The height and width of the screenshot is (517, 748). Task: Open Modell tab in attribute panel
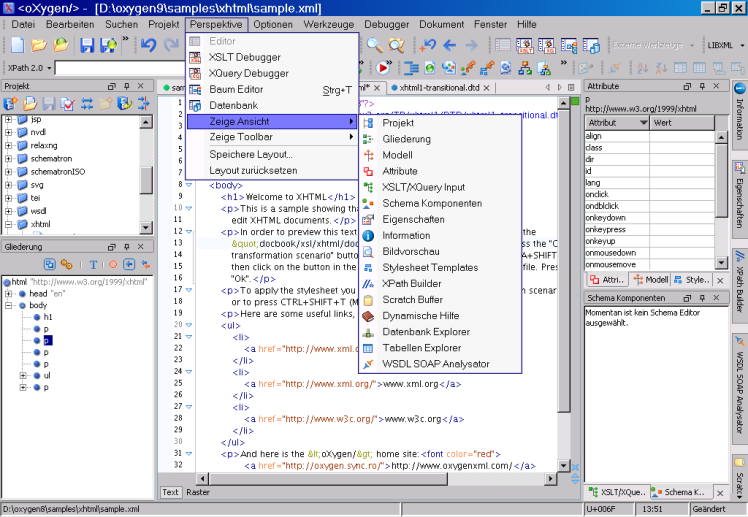[x=652, y=280]
